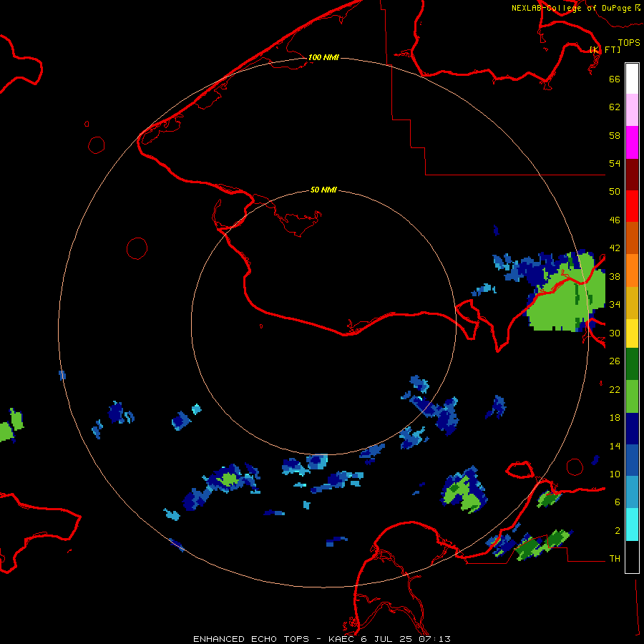Click the "6 JUL 25" date text

pos(387,639)
